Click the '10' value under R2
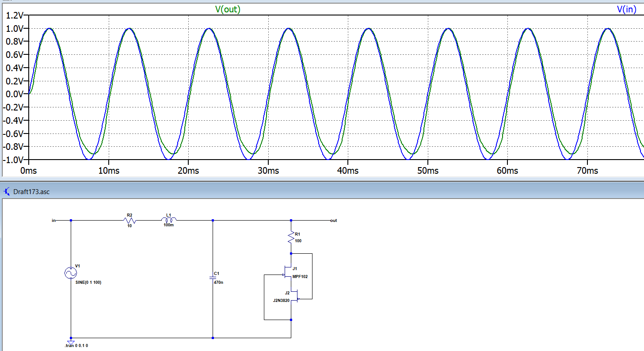Image resolution: width=644 pixels, height=351 pixels. (x=130, y=226)
